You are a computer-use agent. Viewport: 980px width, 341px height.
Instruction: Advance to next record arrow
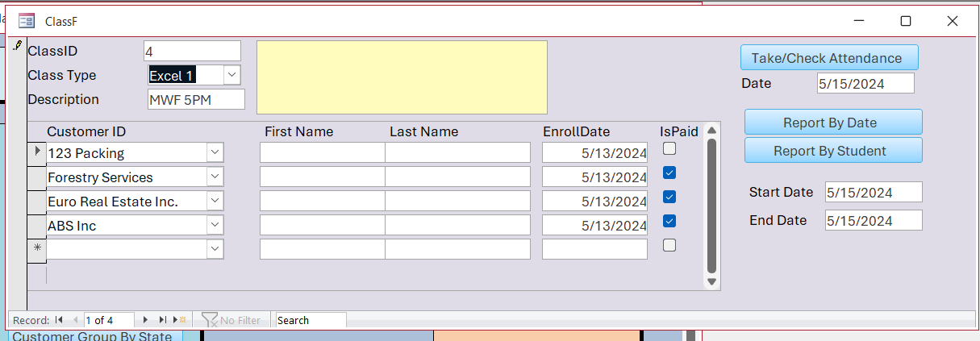point(145,320)
